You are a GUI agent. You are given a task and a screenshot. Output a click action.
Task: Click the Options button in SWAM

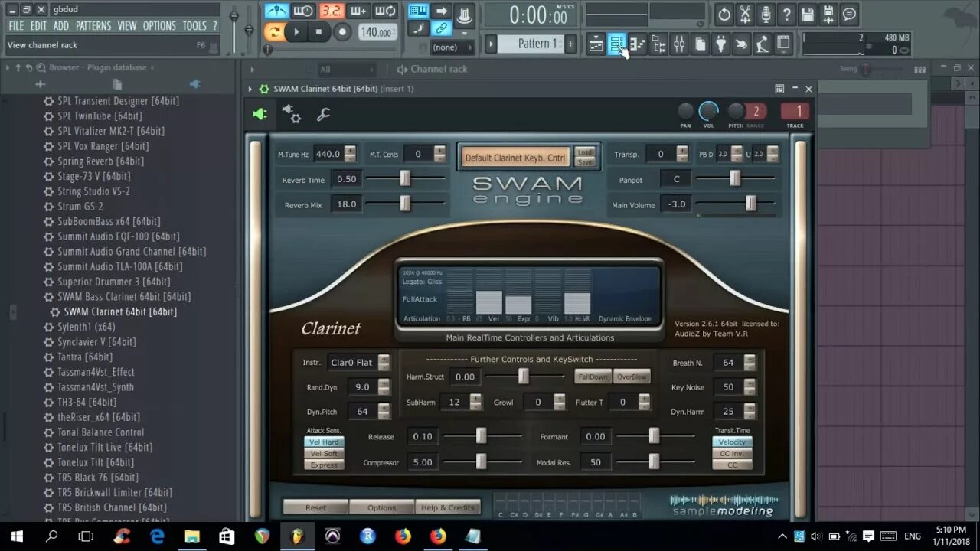(x=381, y=507)
